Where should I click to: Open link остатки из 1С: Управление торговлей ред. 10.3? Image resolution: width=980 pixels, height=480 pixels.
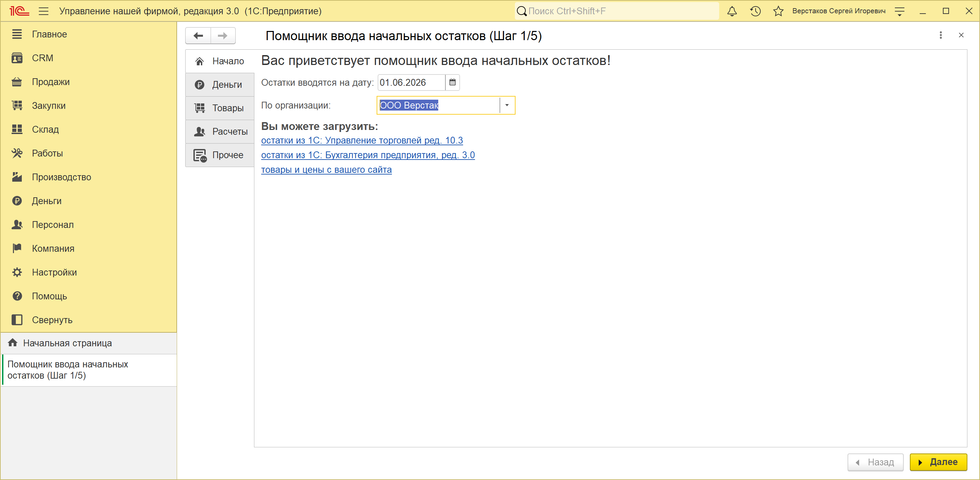[362, 140]
